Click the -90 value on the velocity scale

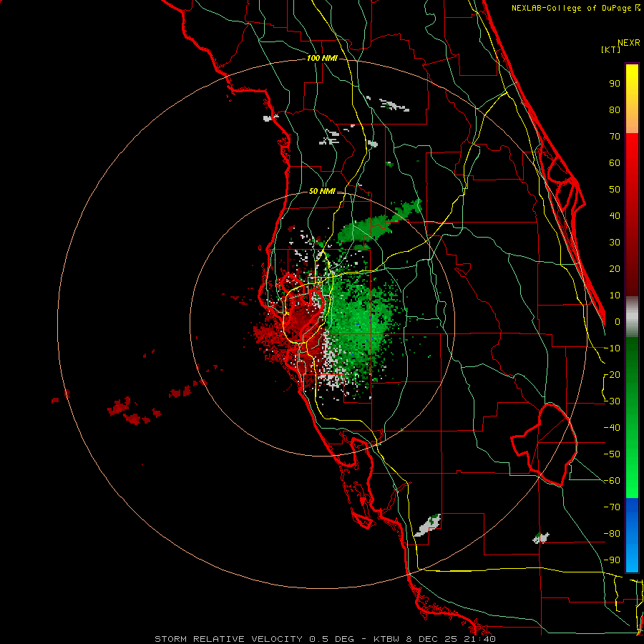tap(612, 560)
